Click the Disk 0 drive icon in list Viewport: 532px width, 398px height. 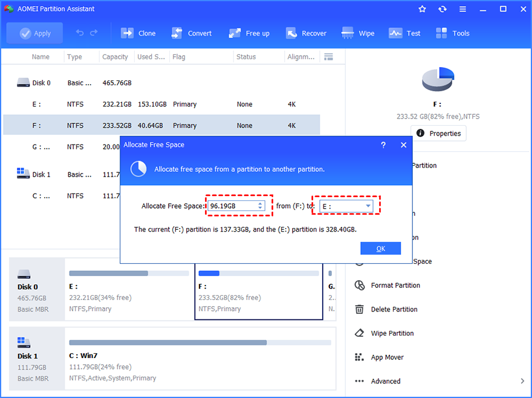click(24, 83)
